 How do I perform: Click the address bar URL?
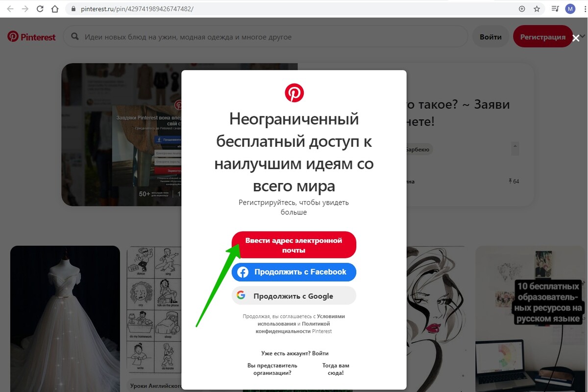[138, 9]
